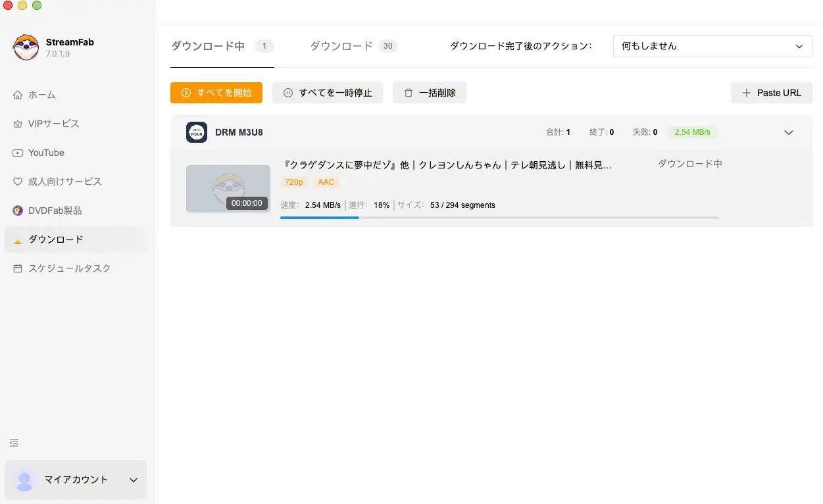The height and width of the screenshot is (504, 823).
Task: Click the DVDFab product icon in the sidebar
Action: point(18,211)
